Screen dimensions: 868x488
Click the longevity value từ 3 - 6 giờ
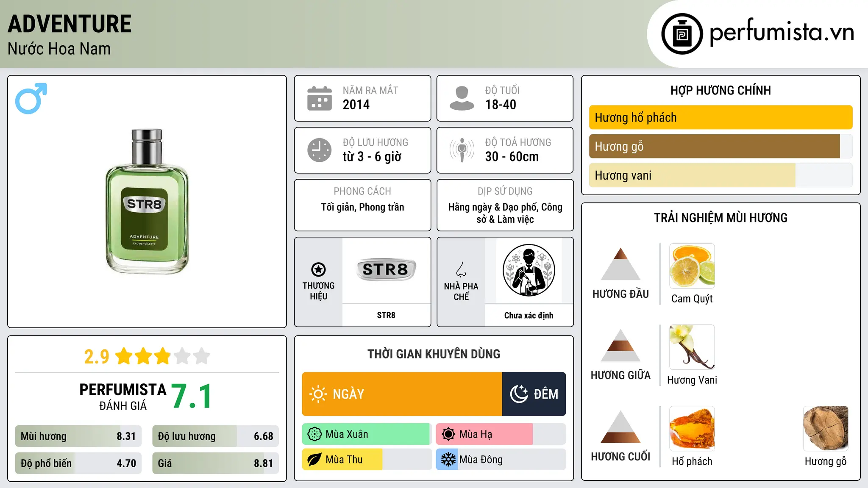pyautogui.click(x=372, y=157)
